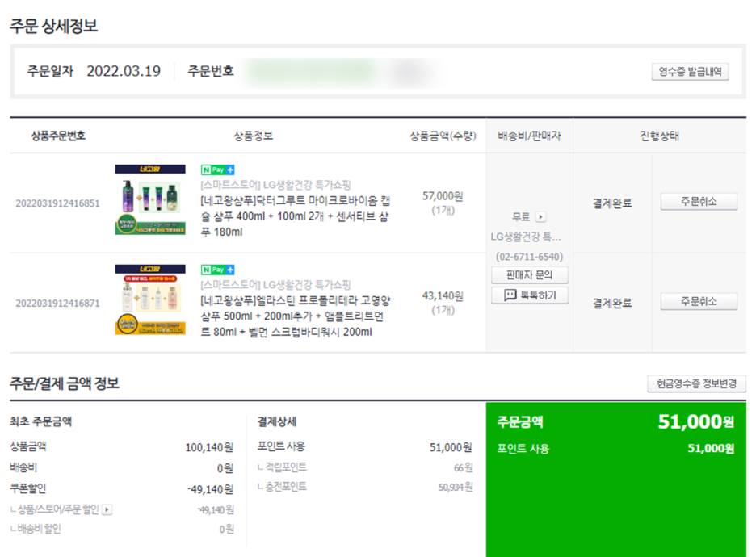Click 결제완료 status of 닥터그루트 item
This screenshot has height=557, width=756.
[612, 203]
